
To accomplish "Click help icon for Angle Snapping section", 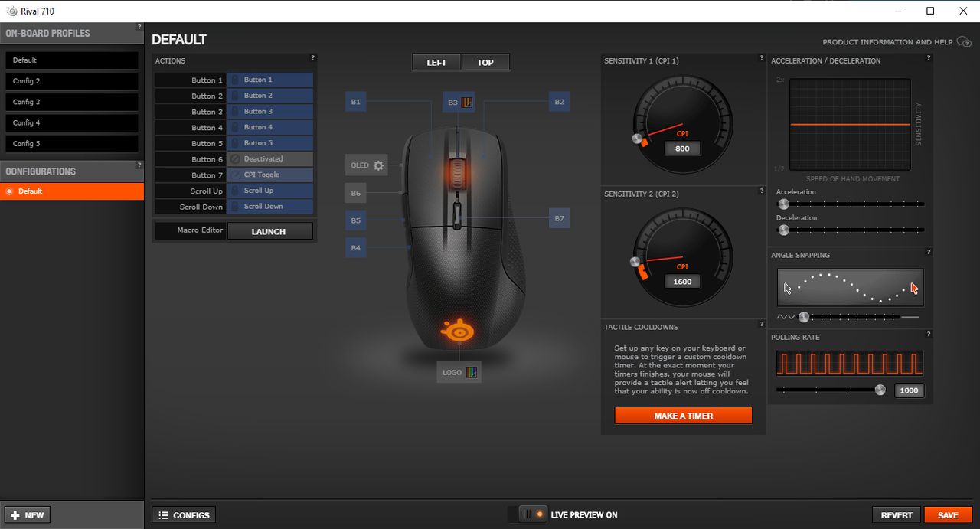I will [x=929, y=252].
